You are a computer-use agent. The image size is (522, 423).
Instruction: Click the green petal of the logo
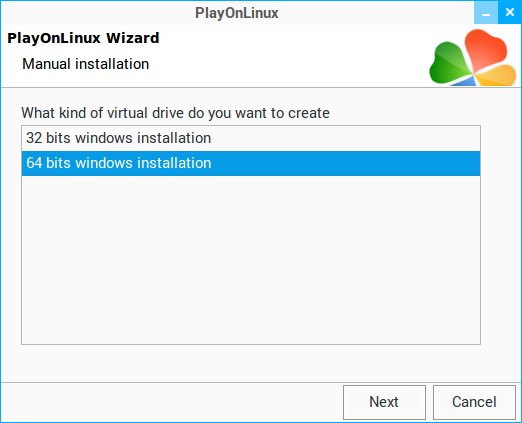[x=448, y=63]
